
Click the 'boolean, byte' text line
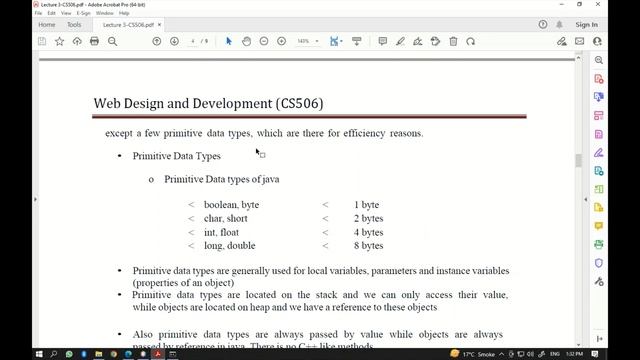click(231, 205)
